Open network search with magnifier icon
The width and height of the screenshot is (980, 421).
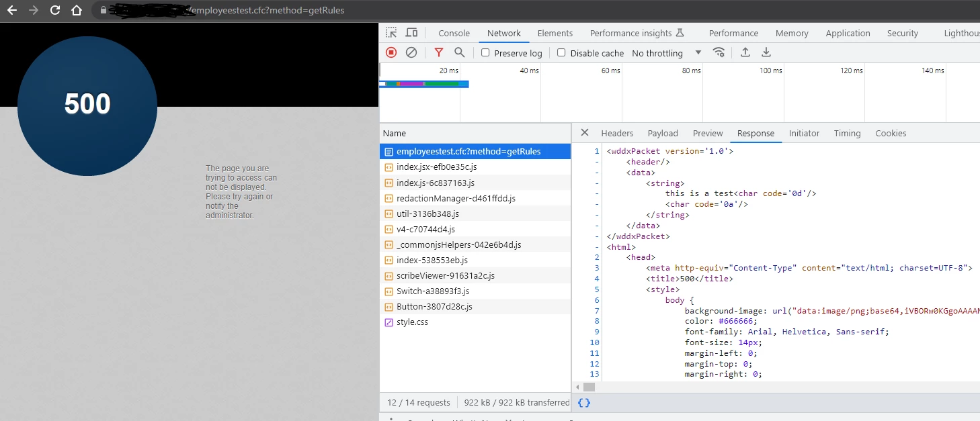click(x=459, y=52)
